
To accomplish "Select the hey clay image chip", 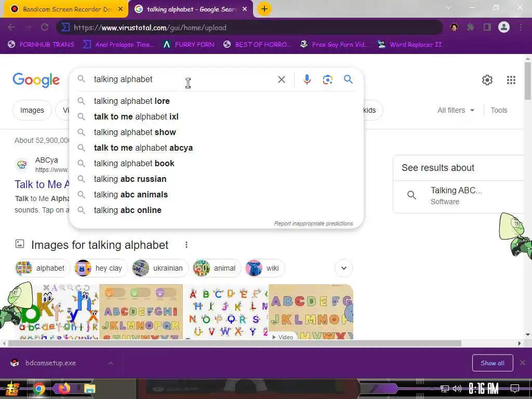I will pyautogui.click(x=101, y=268).
